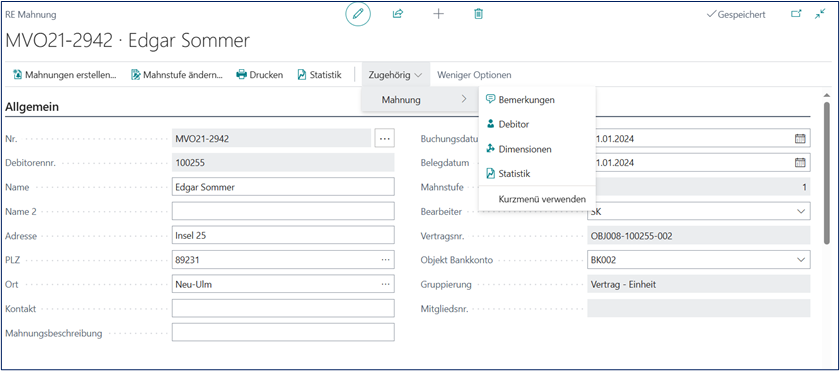Open calendar picker for Belegdatum
The image size is (840, 371).
click(799, 163)
